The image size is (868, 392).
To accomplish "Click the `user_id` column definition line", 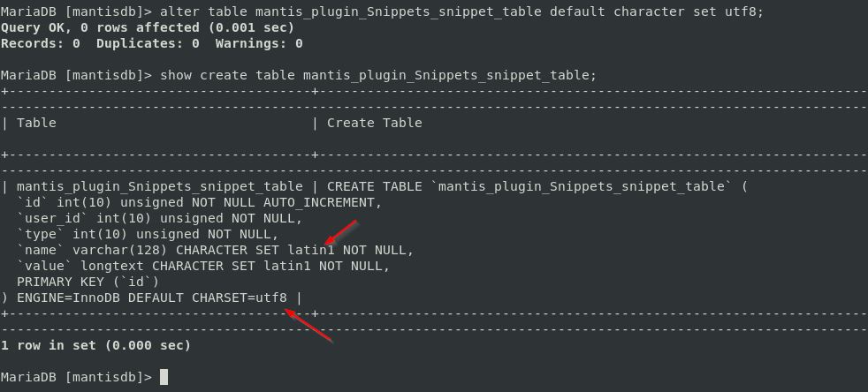I will click(x=159, y=218).
